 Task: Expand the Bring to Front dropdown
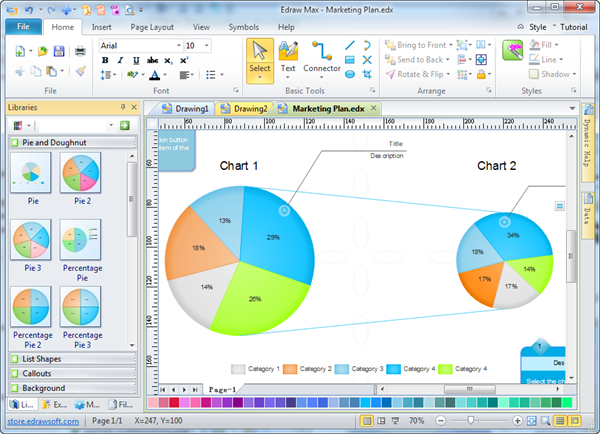(x=450, y=45)
